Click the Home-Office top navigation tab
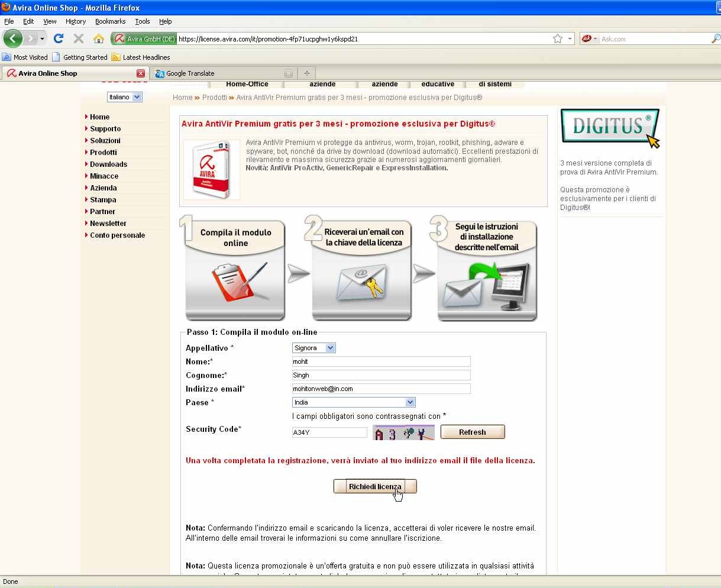This screenshot has width=721, height=588. 247,85
